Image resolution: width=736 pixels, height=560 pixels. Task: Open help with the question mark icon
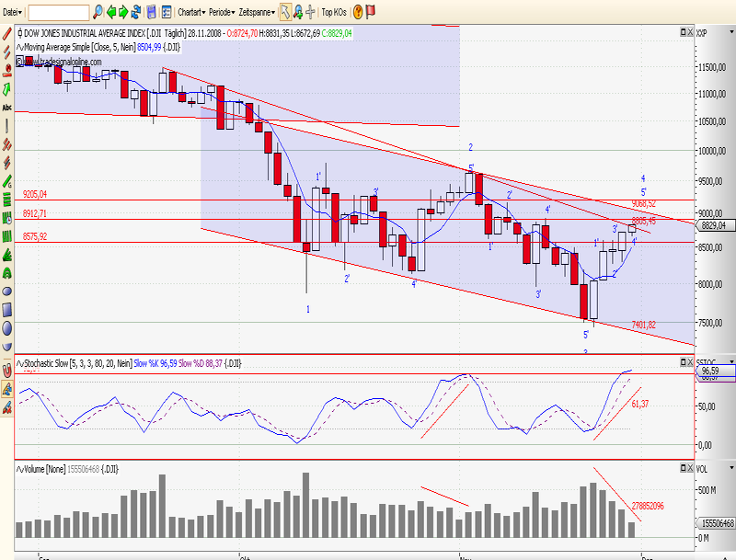point(358,12)
